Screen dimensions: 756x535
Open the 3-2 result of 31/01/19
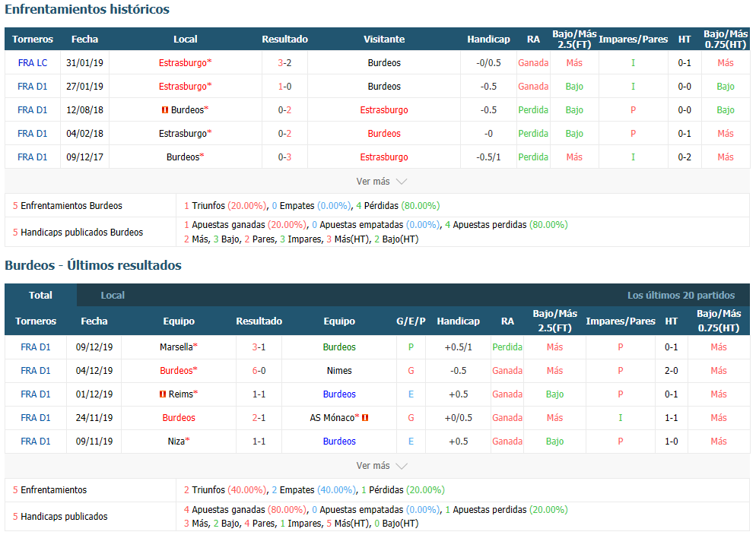284,62
